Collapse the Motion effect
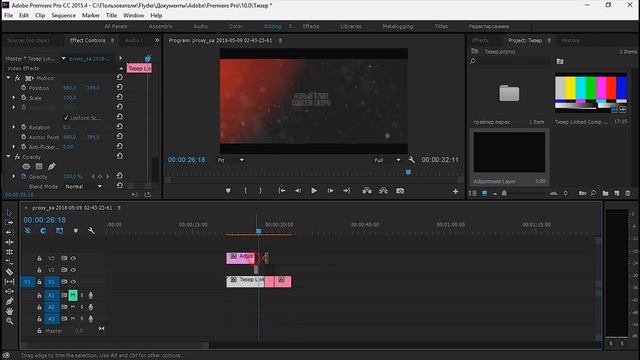 [x=9, y=78]
